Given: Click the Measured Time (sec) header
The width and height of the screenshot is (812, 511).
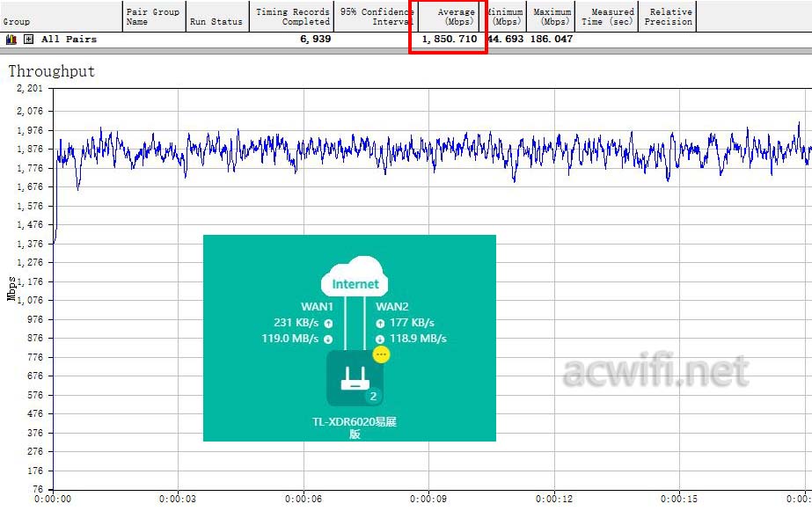Looking at the screenshot, I should (x=607, y=17).
